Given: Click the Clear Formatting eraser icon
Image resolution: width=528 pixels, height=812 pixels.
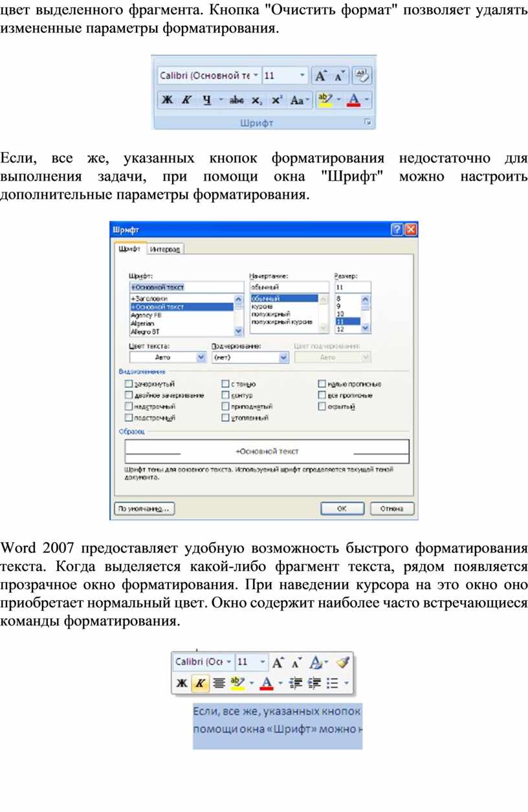Looking at the screenshot, I should (x=362, y=76).
